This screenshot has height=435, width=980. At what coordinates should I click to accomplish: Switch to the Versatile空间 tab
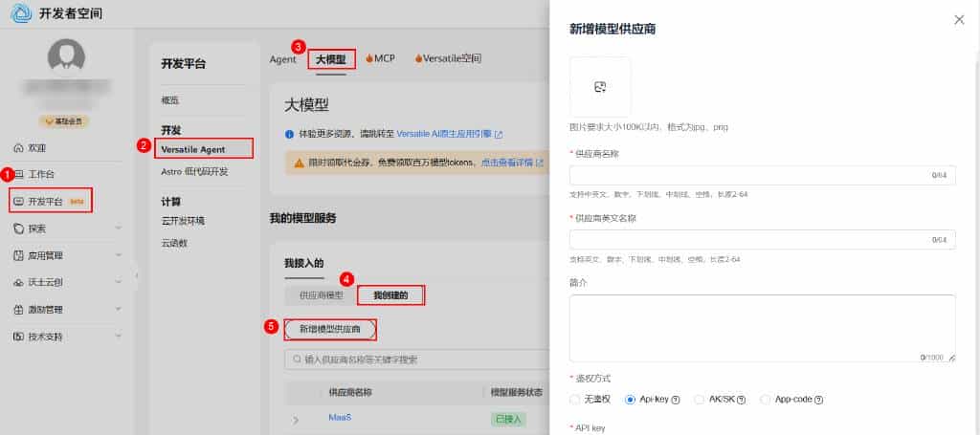448,59
